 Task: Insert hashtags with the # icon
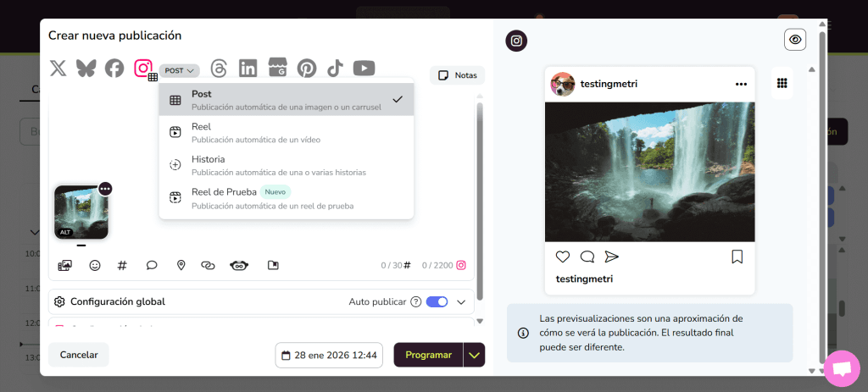point(122,265)
